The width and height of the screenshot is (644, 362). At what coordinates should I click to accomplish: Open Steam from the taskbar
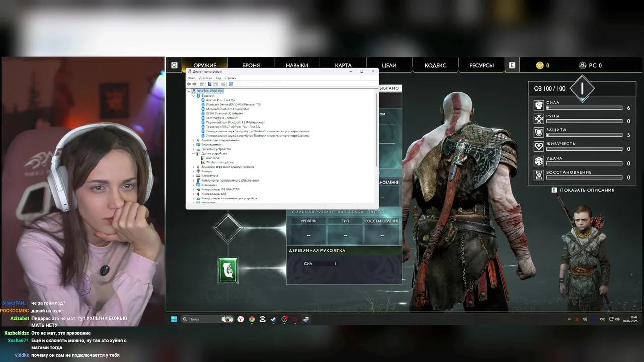(x=273, y=319)
